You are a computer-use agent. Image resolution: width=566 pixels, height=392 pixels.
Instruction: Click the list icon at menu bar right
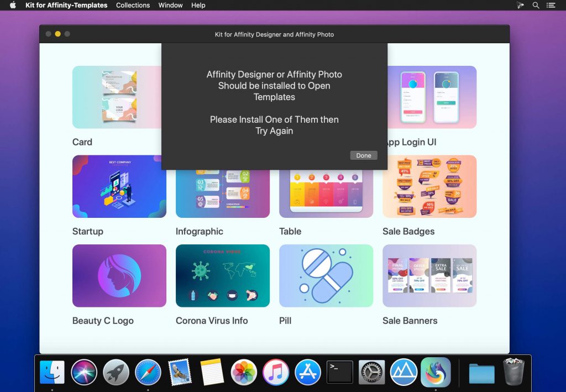pyautogui.click(x=551, y=5)
